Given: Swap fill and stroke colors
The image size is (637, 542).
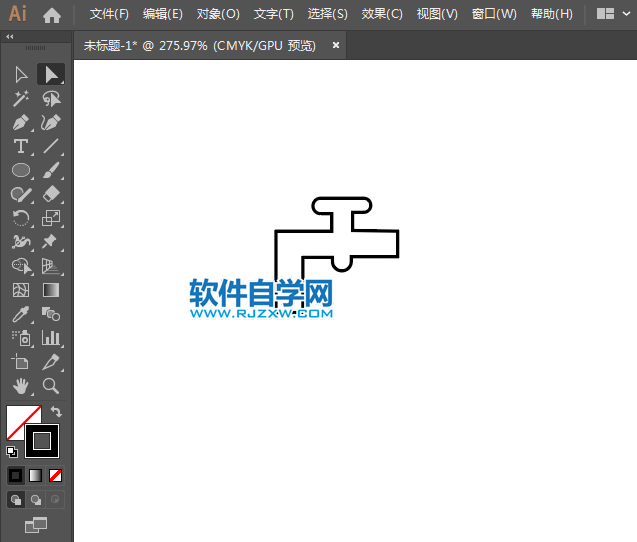Looking at the screenshot, I should pyautogui.click(x=56, y=412).
